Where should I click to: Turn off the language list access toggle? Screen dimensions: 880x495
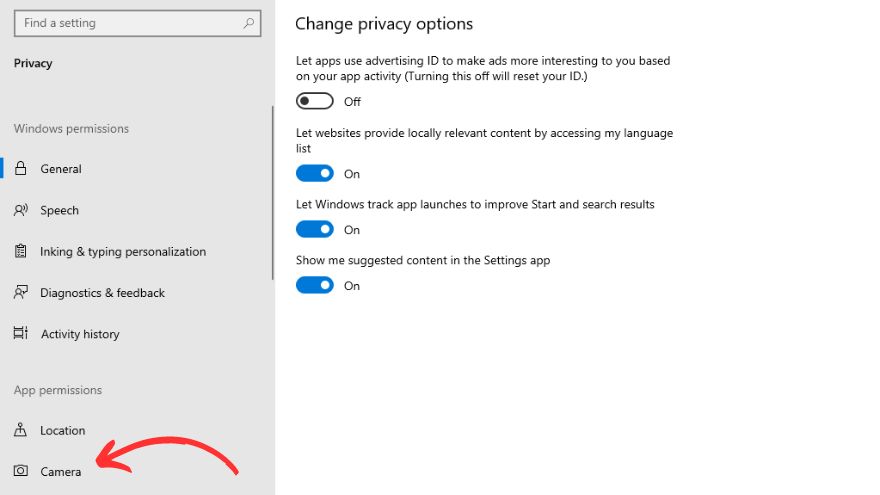click(x=315, y=174)
